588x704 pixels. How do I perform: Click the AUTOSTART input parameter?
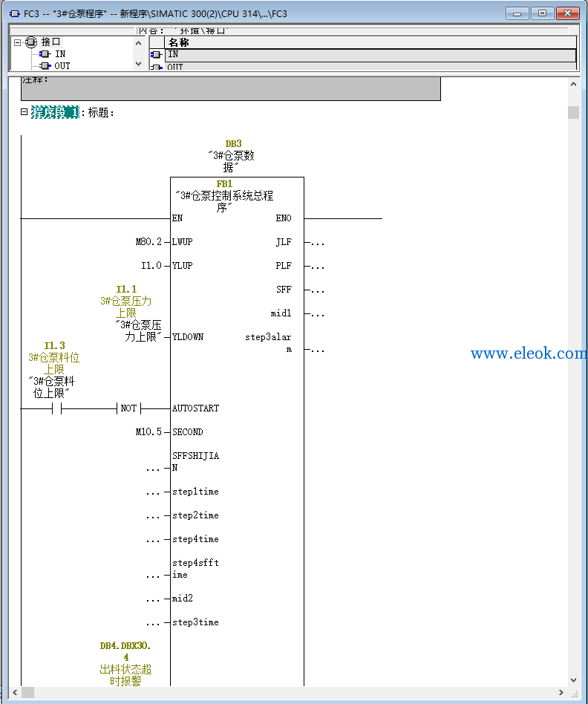point(196,408)
